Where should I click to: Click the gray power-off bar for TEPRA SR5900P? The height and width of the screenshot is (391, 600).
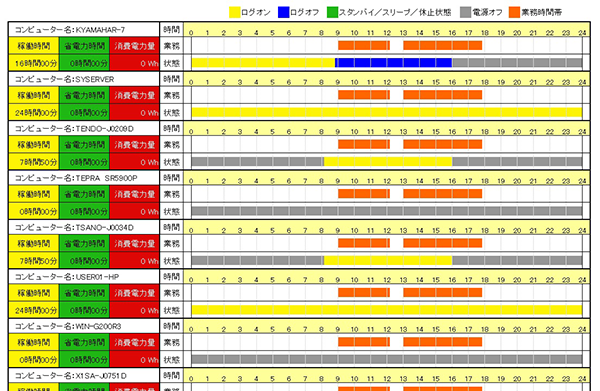[x=387, y=211]
